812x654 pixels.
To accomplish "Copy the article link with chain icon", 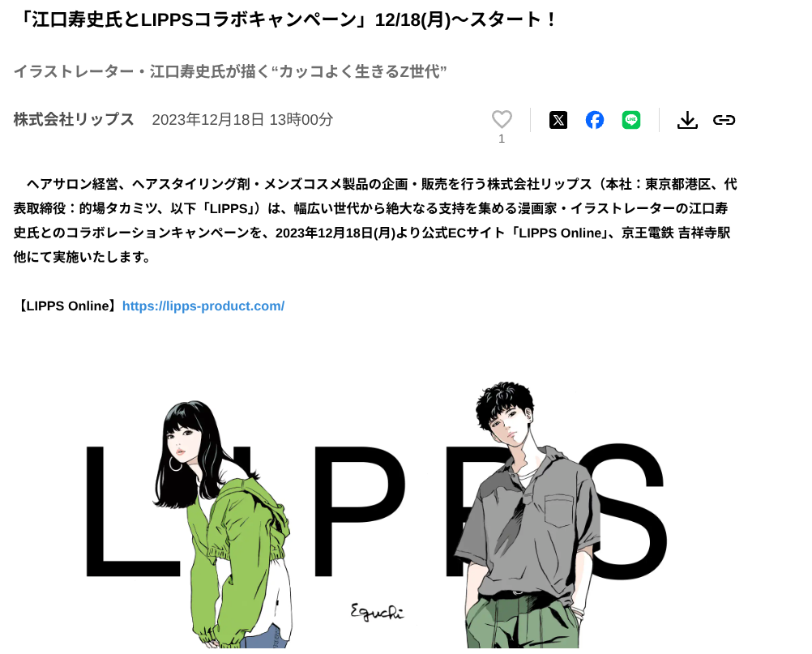I will click(x=724, y=120).
